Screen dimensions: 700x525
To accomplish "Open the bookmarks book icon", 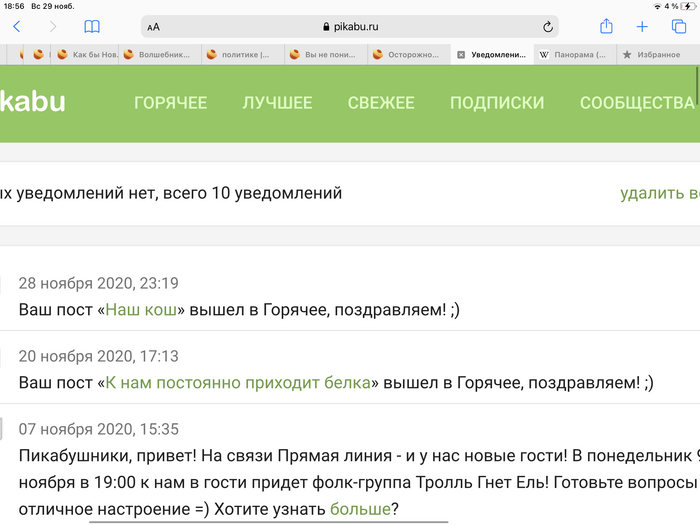I will tap(92, 27).
